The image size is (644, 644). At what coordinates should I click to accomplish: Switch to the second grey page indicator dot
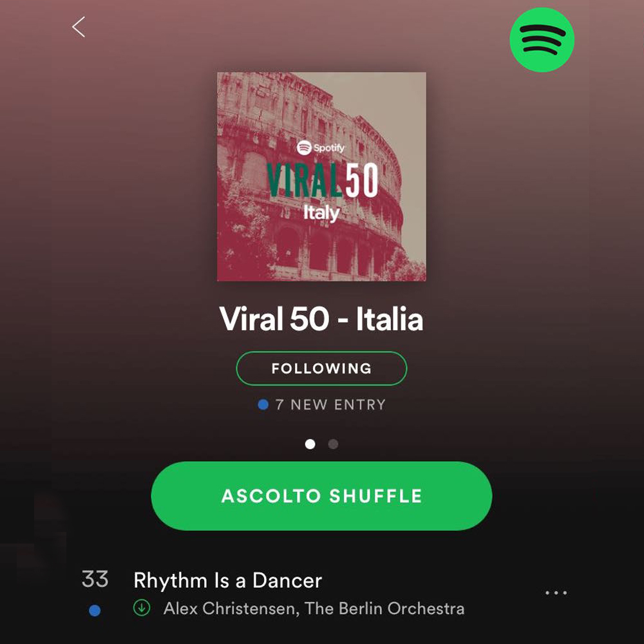333,444
